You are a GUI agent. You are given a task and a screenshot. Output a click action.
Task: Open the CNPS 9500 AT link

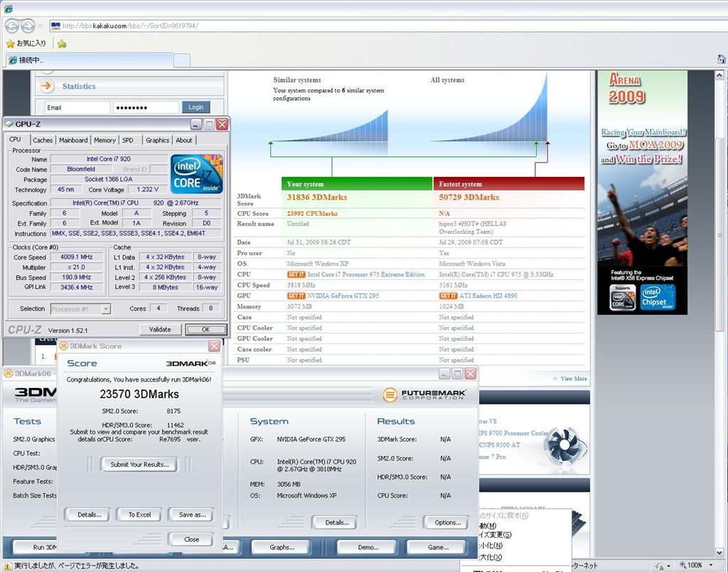click(x=500, y=445)
